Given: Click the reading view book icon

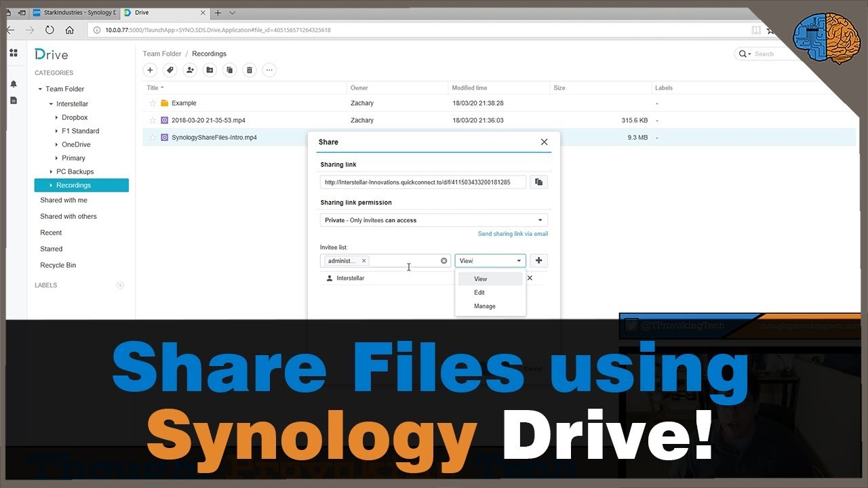Looking at the screenshot, I should pos(756,30).
